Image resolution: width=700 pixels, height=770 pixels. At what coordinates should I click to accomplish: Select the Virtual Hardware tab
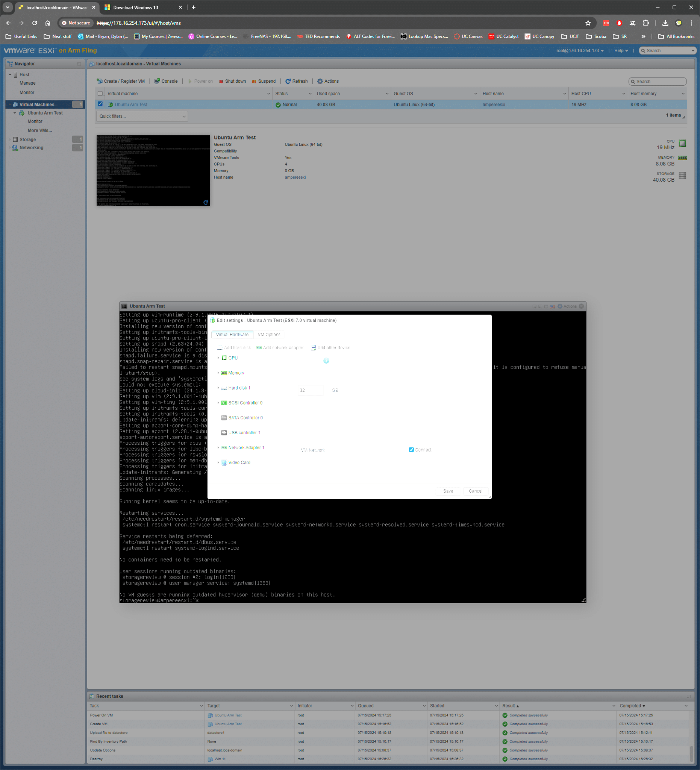click(232, 335)
